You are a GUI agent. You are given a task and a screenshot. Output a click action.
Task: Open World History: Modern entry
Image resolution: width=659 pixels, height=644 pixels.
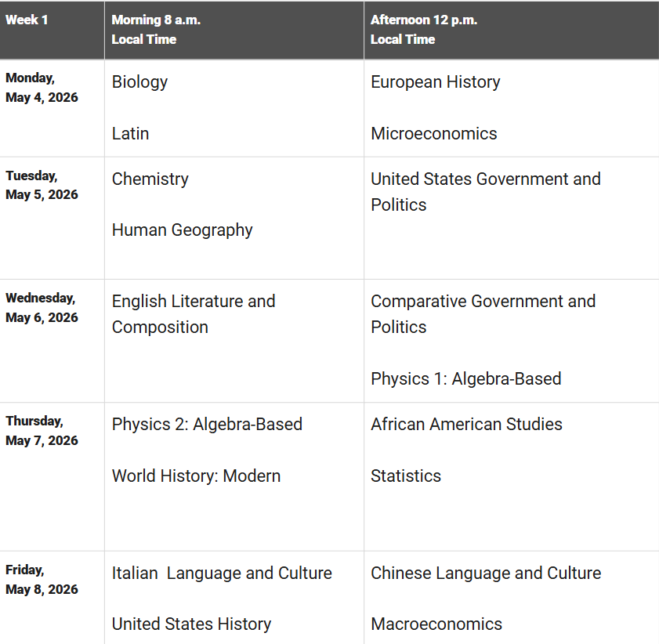196,476
